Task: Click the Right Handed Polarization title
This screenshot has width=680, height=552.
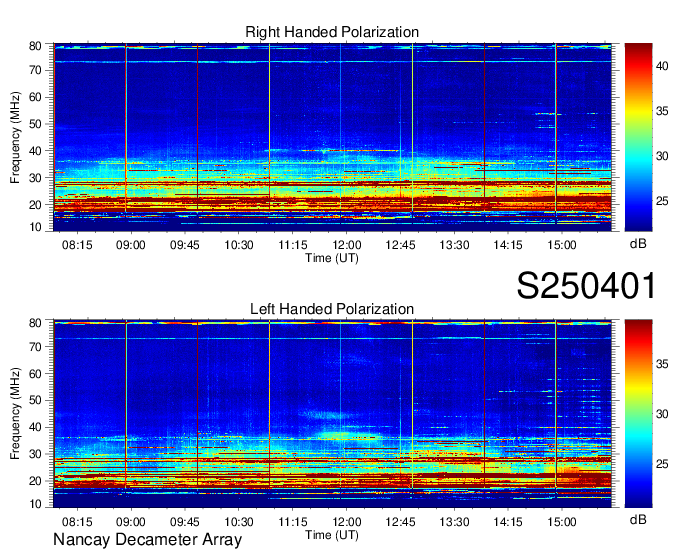Action: tap(332, 32)
